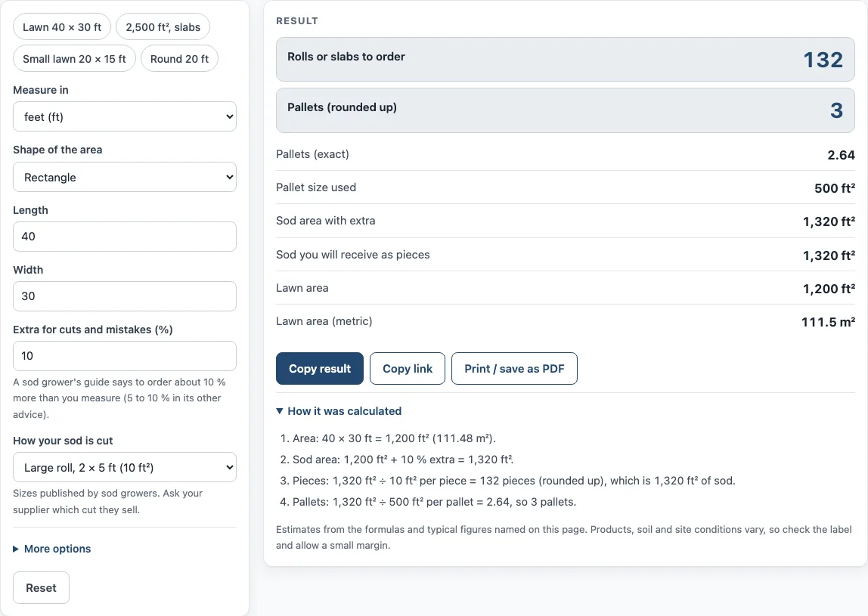
Task: Click the Lawn area (metric) row
Action: tap(566, 321)
